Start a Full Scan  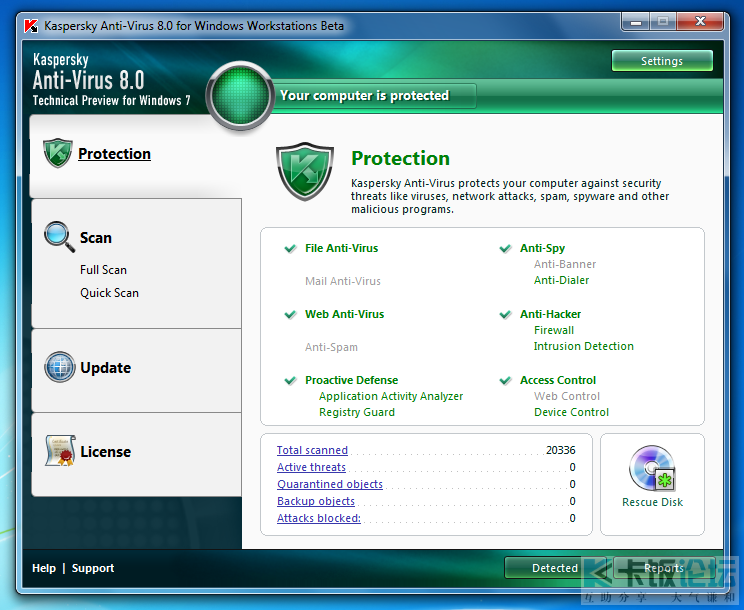coord(103,270)
